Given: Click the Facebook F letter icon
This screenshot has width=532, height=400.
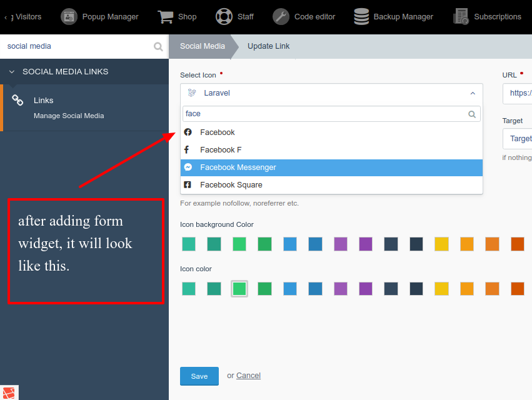Looking at the screenshot, I should 187,149.
